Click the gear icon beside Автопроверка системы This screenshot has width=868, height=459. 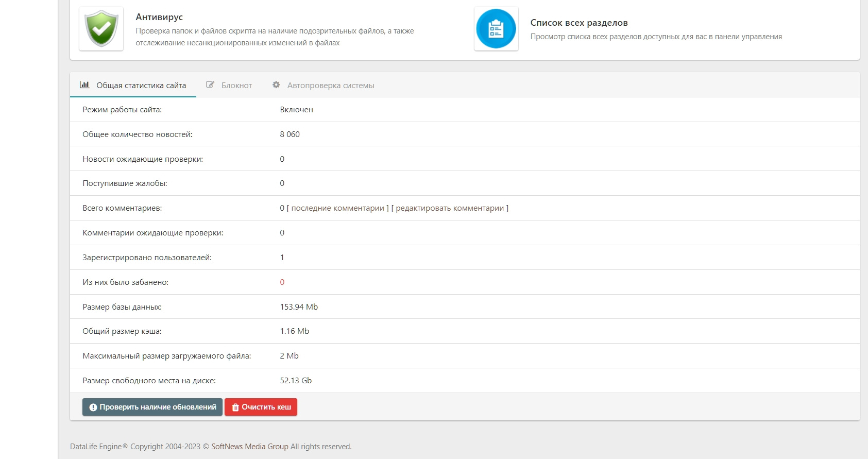[276, 85]
